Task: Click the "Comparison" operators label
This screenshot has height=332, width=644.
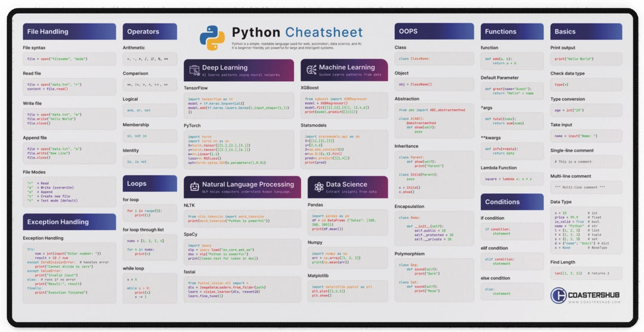Action: pos(135,73)
